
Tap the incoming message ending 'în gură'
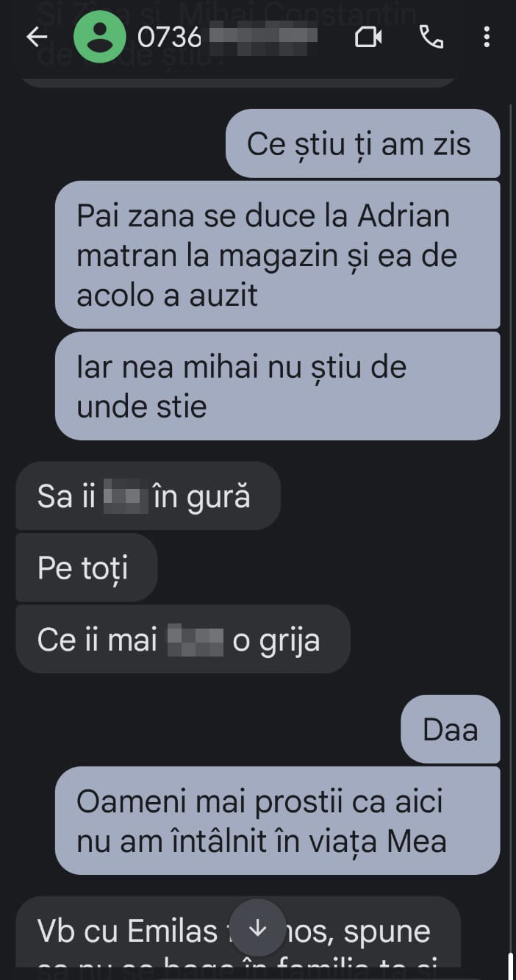[148, 496]
